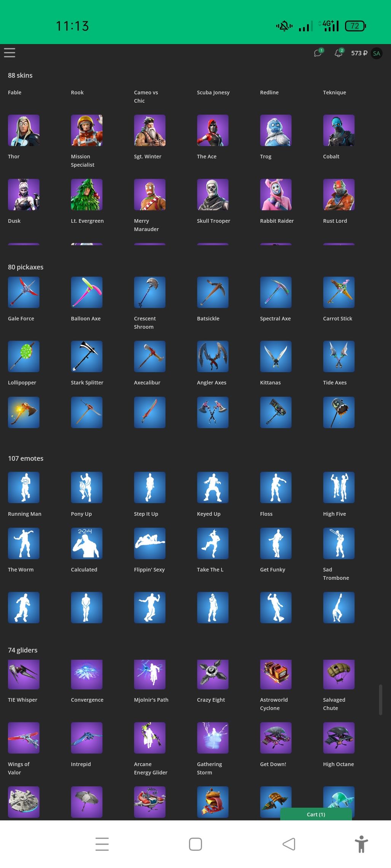Select the Rabbit Raider skin thumbnail
Screen dimensions: 391x868
point(276,195)
